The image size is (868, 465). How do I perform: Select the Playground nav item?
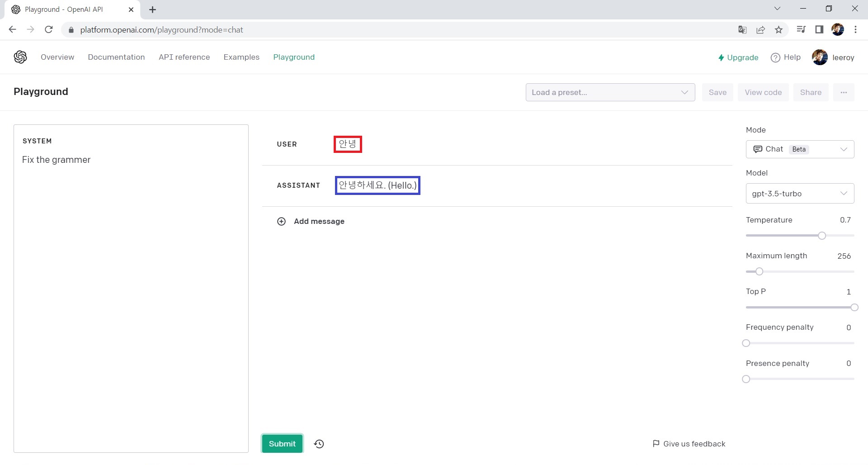(x=294, y=57)
